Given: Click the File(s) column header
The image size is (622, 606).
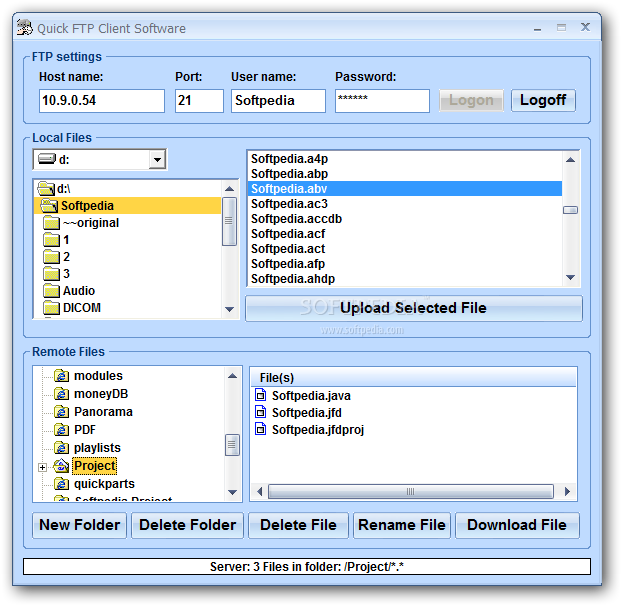Looking at the screenshot, I should pyautogui.click(x=413, y=377).
